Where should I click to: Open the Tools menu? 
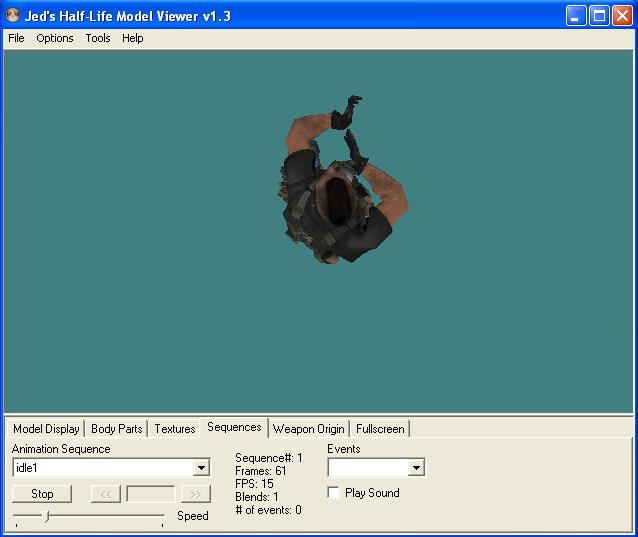click(x=98, y=38)
